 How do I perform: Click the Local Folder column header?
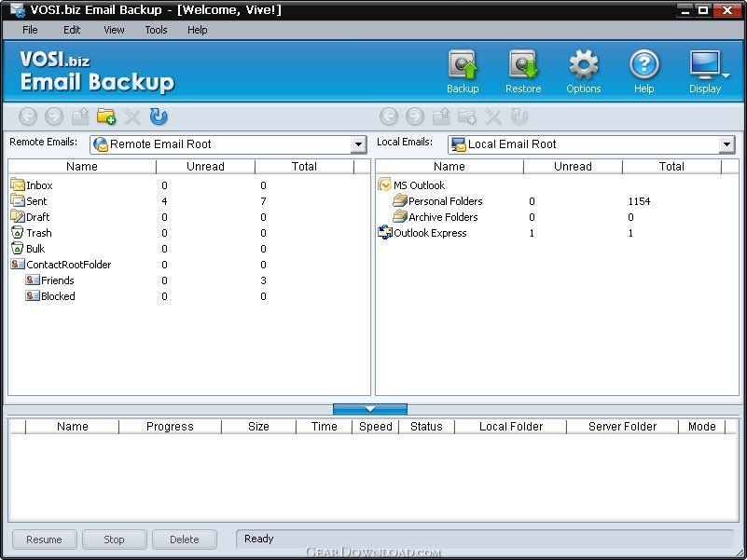511,426
